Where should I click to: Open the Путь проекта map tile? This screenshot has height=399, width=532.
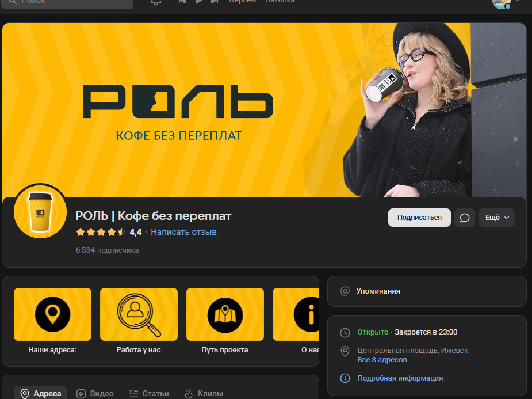coord(225,314)
